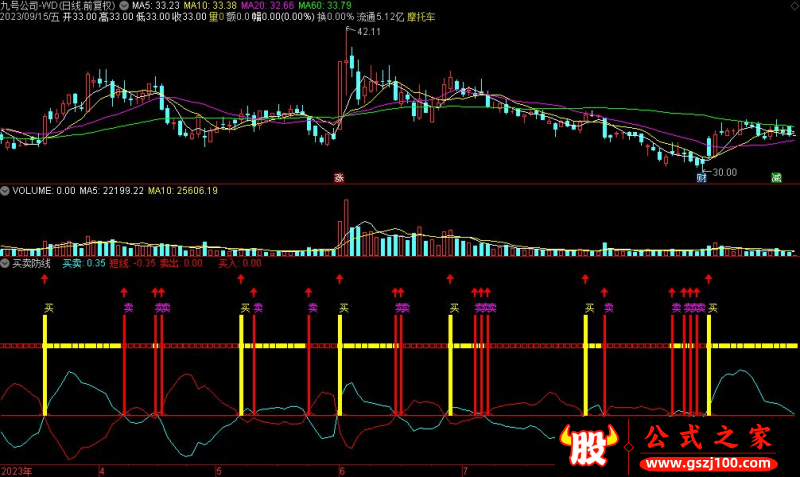The image size is (800, 477).
Task: Click the 收33.00 close price
Action: 189,17
